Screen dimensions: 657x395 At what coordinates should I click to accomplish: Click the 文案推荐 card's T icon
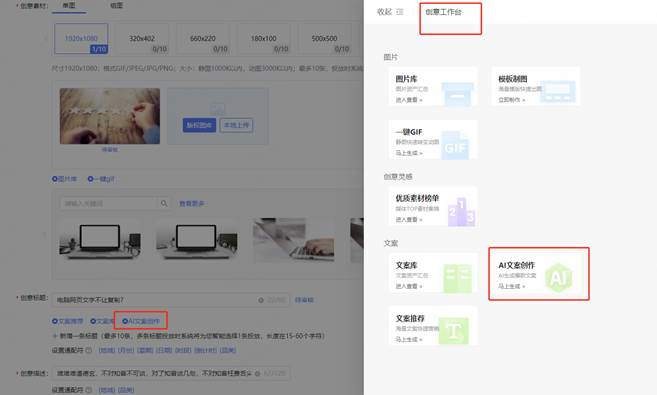click(454, 331)
